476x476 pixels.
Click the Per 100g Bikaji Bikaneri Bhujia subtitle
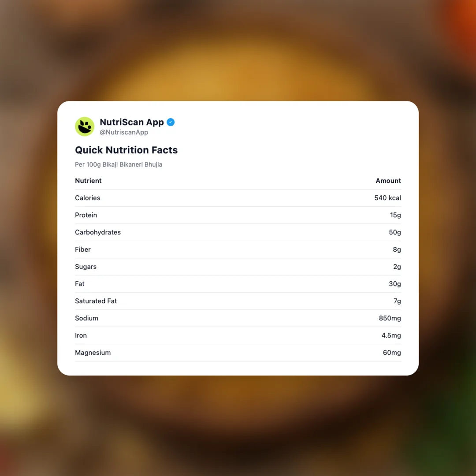(x=119, y=164)
